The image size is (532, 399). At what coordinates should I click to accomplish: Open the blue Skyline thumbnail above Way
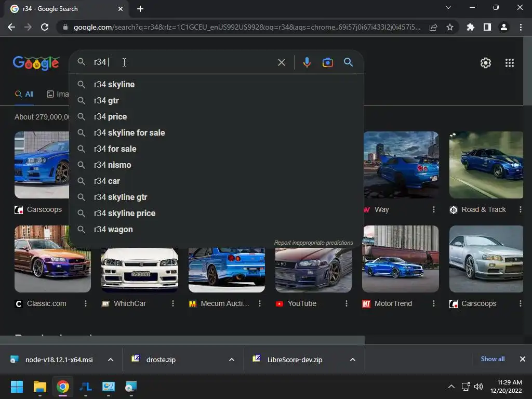(x=401, y=165)
